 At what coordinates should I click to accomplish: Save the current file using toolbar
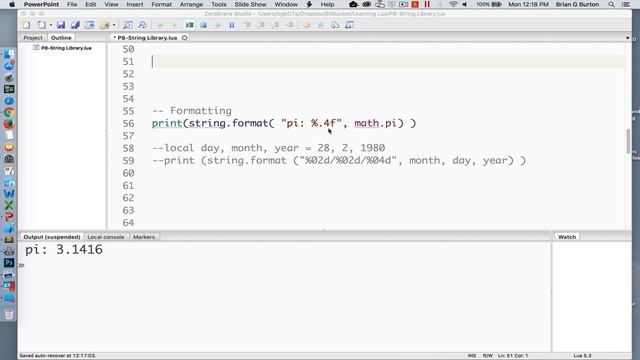click(x=61, y=25)
